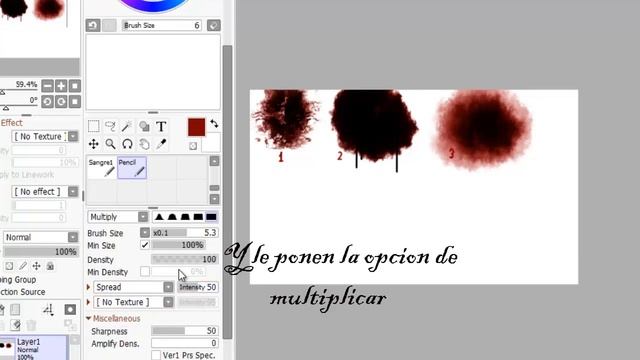Click the Brush Size 6 field
This screenshot has height=360, width=640.
161,25
